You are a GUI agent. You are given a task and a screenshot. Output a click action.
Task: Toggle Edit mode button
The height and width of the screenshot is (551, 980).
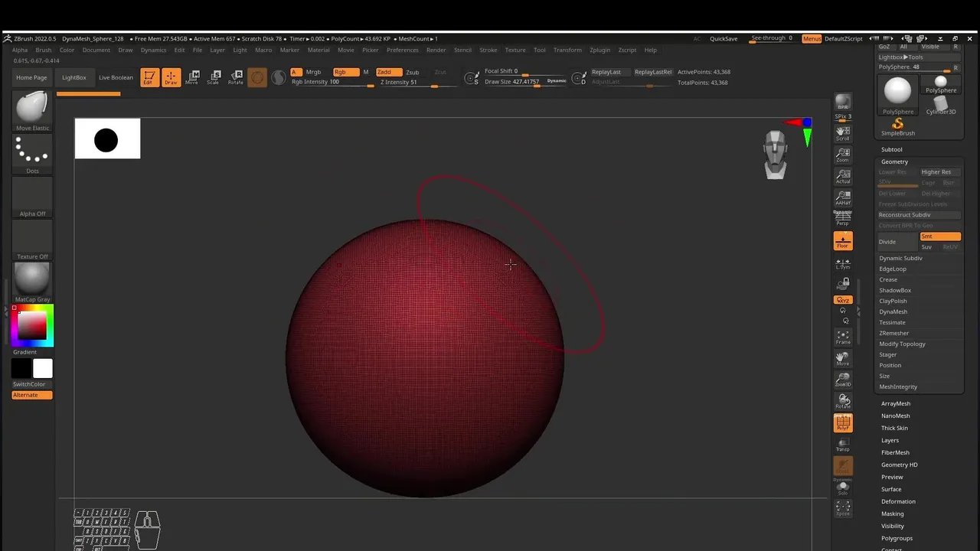(x=149, y=77)
